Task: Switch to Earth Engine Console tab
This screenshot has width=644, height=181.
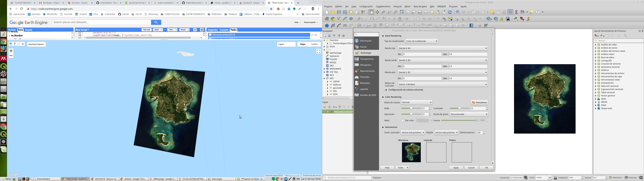Action: (x=224, y=30)
